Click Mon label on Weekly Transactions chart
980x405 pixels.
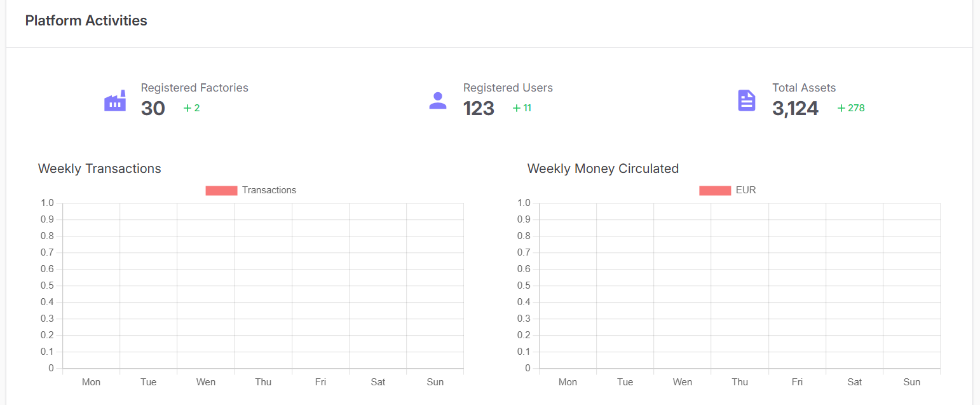pos(91,382)
